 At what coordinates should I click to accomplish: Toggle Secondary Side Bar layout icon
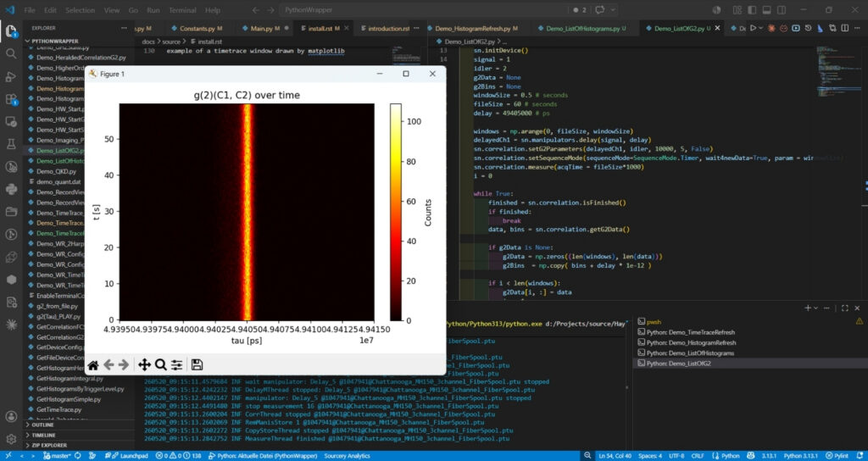point(781,10)
